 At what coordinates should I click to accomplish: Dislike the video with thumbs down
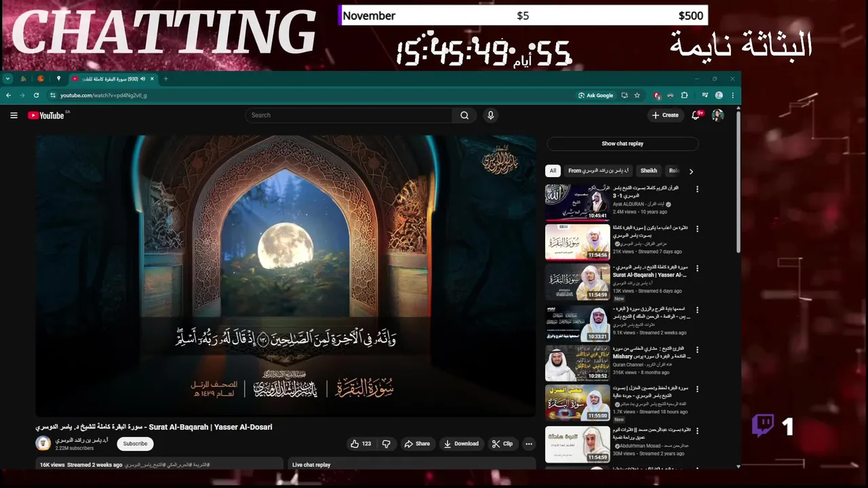387,444
